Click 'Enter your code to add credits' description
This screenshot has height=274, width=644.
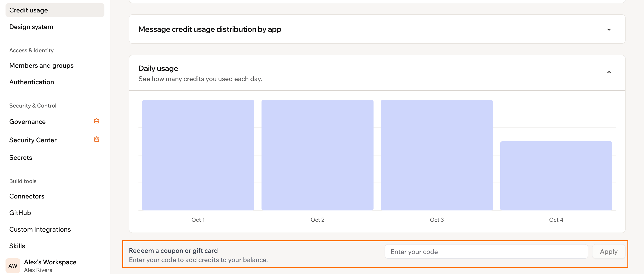click(198, 260)
